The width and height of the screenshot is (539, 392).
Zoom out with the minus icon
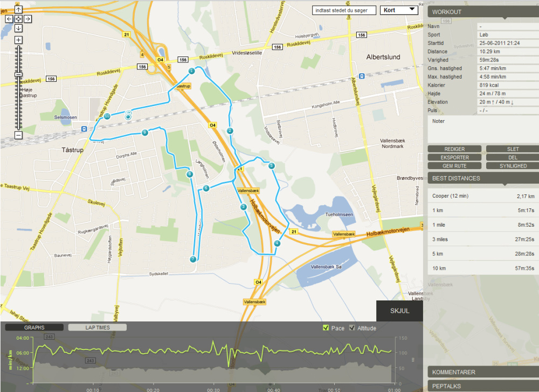(x=18, y=135)
